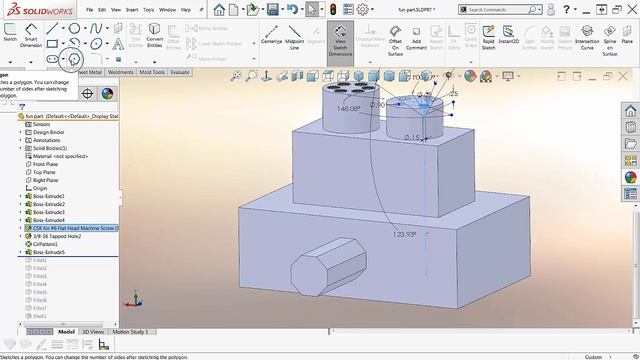This screenshot has height=360, width=640.
Task: Click the Rebuild traffic light icon
Action: pyautogui.click(x=333, y=9)
